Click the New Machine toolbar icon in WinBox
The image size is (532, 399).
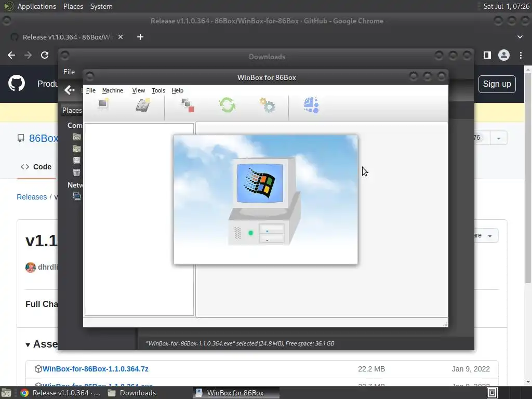click(x=103, y=105)
